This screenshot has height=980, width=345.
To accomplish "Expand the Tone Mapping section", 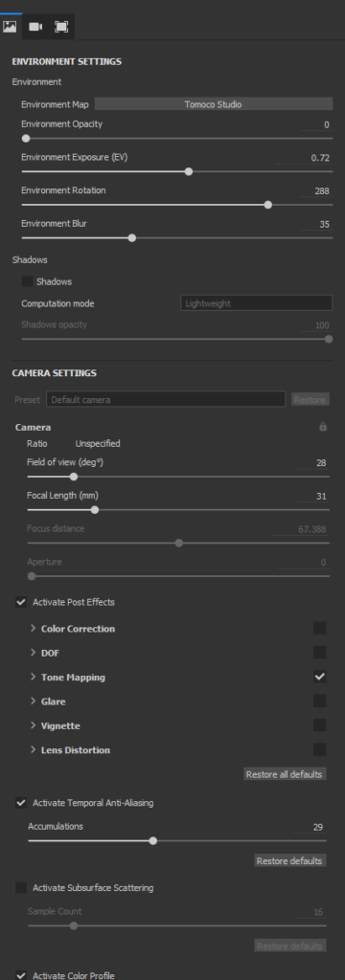I will pos(34,677).
